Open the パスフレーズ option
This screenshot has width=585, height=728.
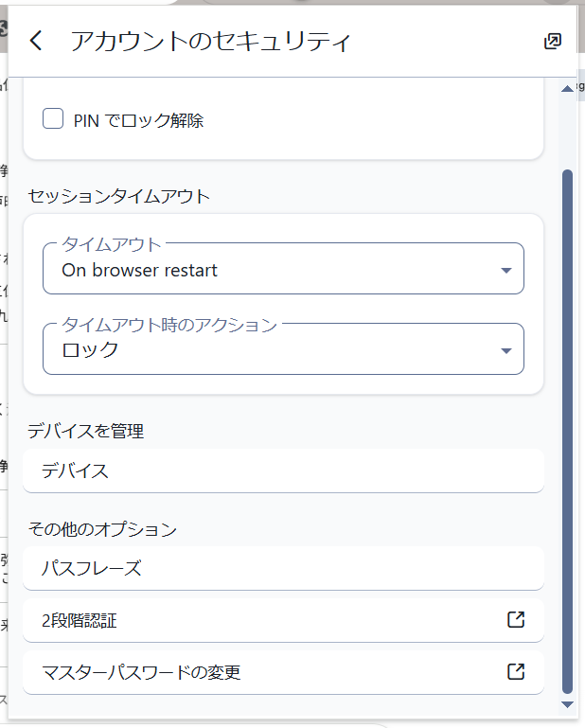tap(283, 568)
